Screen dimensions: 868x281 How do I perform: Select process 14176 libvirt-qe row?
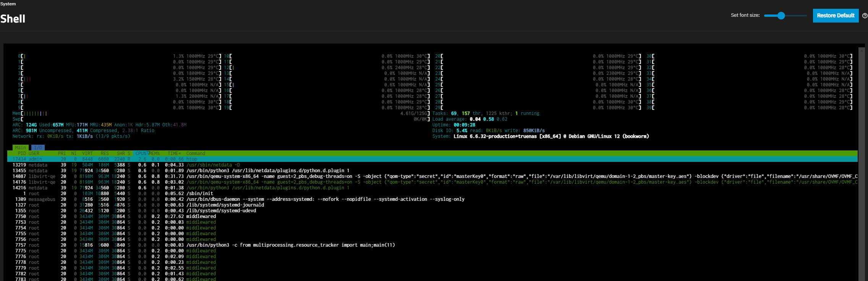click(432, 182)
